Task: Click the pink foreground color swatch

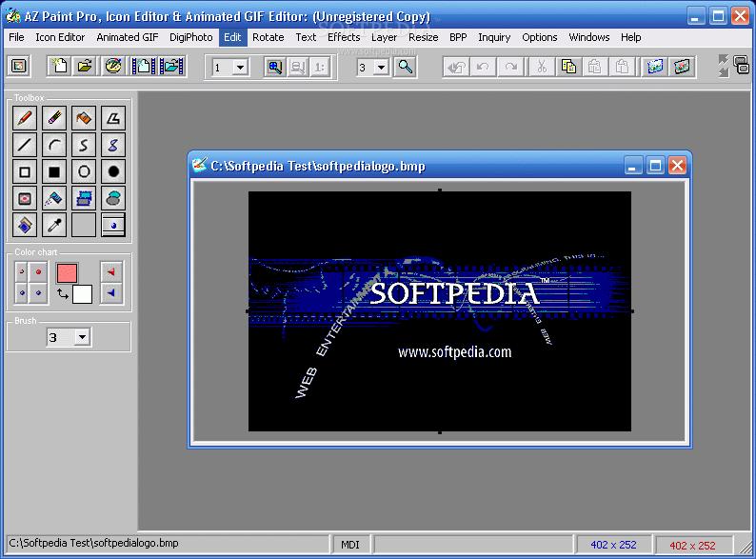Action: pos(67,273)
